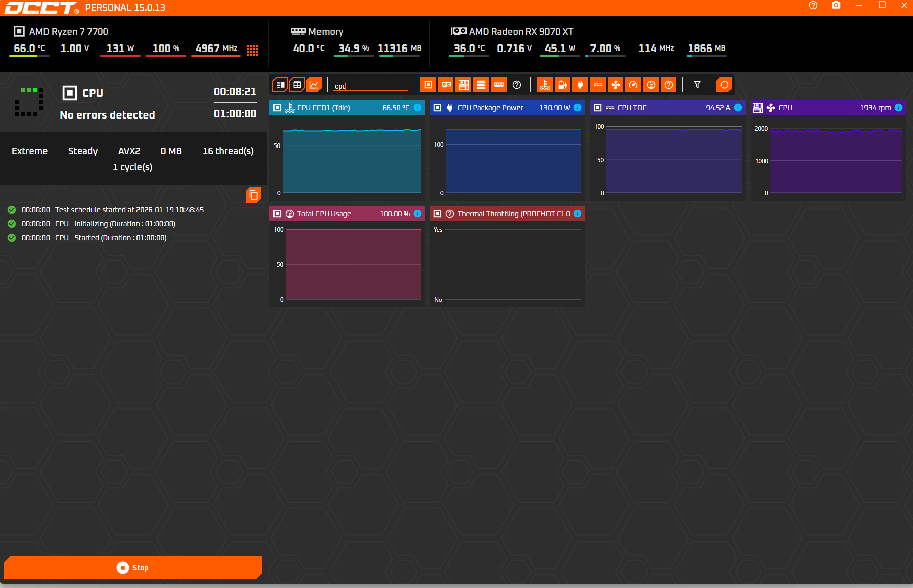
Task: Toggle the CPU hardware filter in toolbar
Action: [428, 85]
